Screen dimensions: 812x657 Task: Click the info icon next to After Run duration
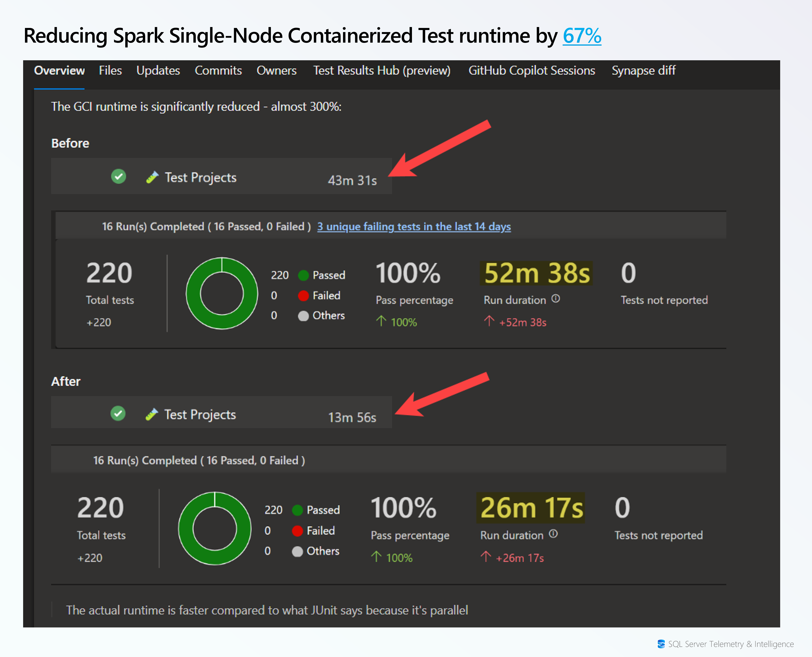coord(553,534)
